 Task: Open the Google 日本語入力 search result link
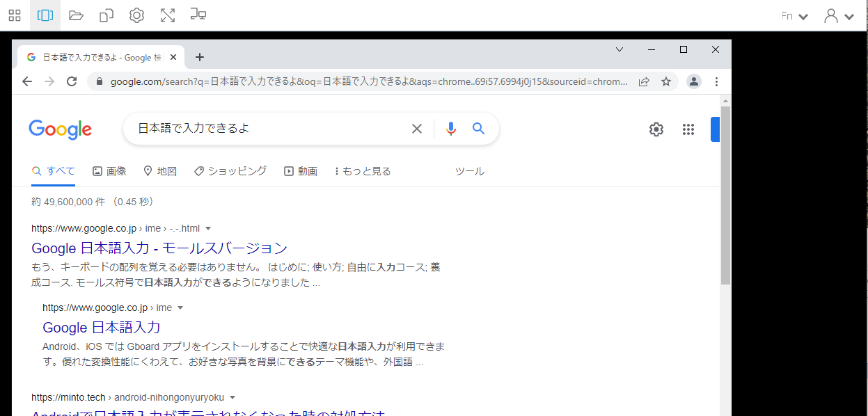click(x=102, y=327)
